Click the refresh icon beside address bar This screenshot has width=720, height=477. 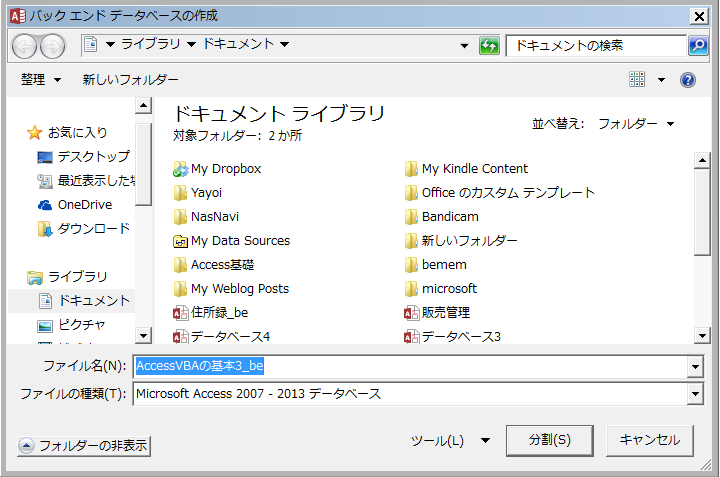[x=489, y=46]
